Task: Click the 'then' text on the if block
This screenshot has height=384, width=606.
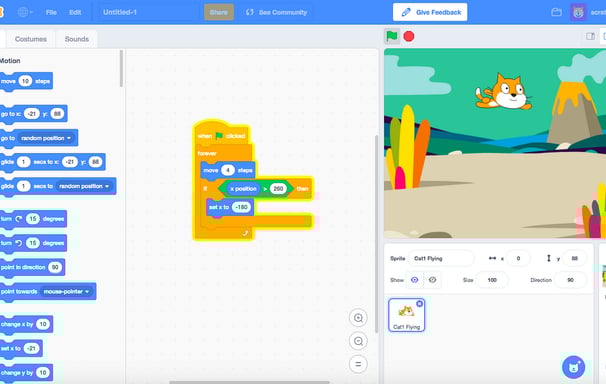Action: pyautogui.click(x=303, y=189)
